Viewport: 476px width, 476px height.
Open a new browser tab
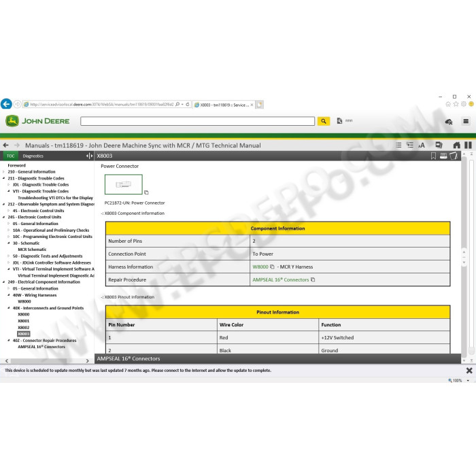(x=259, y=105)
